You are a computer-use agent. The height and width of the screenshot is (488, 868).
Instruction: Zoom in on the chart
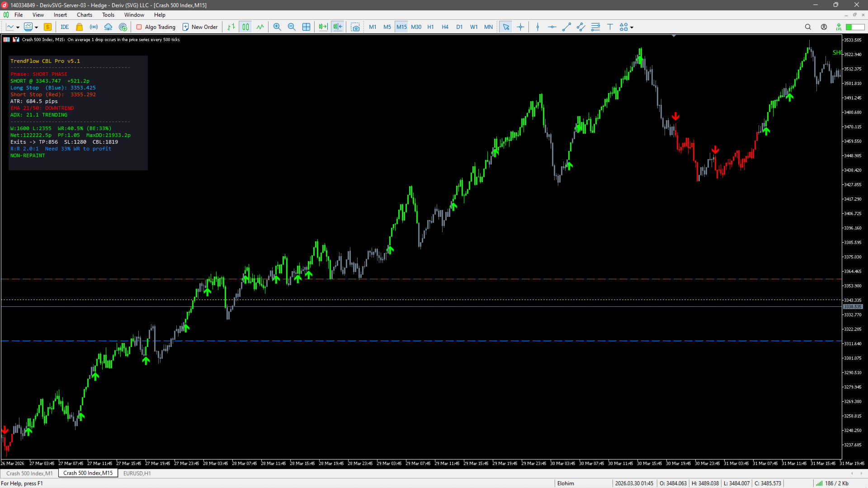click(277, 27)
